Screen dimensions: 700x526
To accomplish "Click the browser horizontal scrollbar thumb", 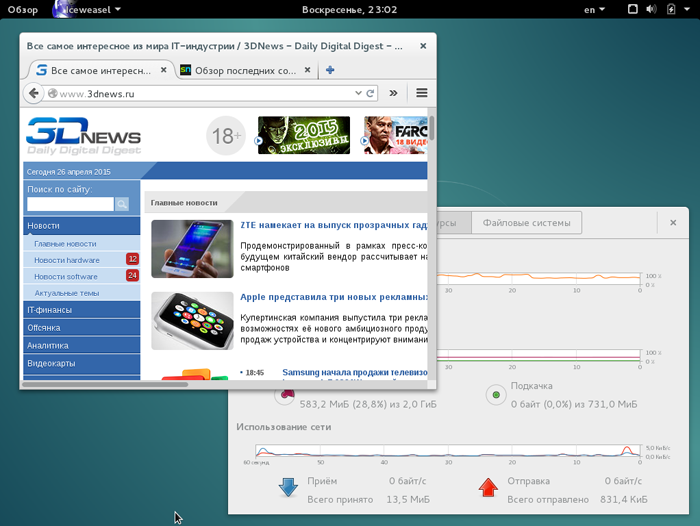I will (x=105, y=384).
